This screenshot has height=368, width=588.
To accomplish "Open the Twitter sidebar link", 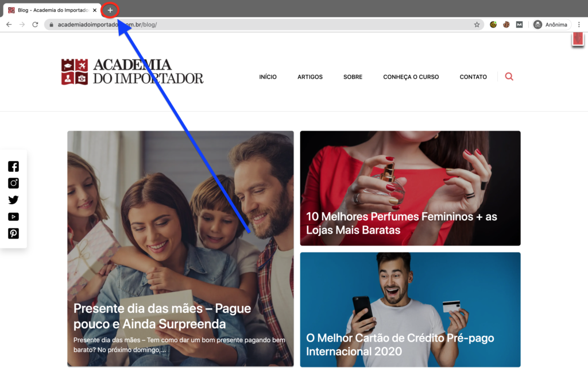I will pyautogui.click(x=14, y=200).
